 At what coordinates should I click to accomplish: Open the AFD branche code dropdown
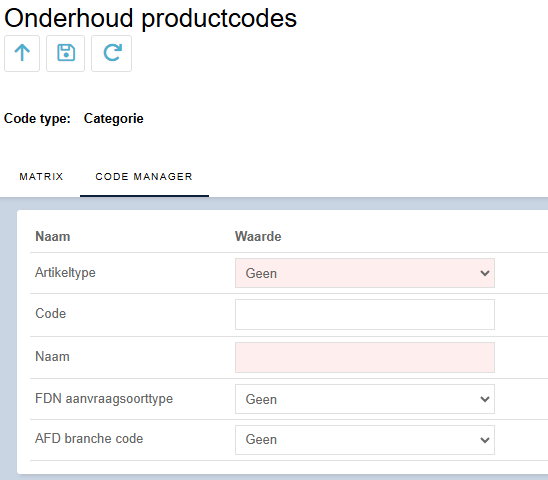(x=365, y=440)
